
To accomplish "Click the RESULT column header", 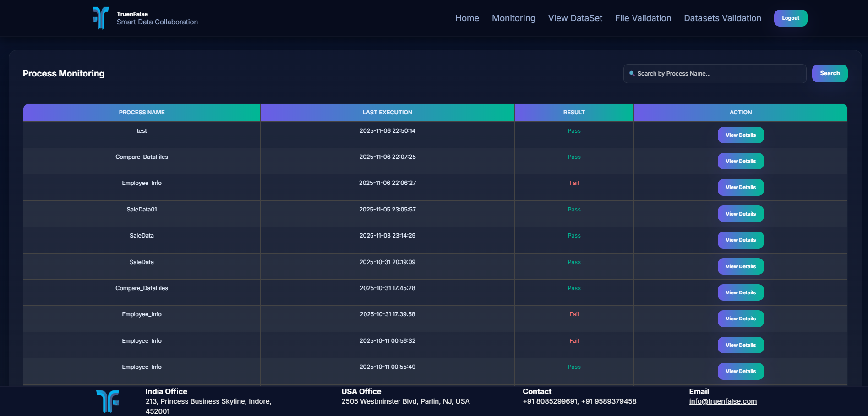I will (574, 113).
